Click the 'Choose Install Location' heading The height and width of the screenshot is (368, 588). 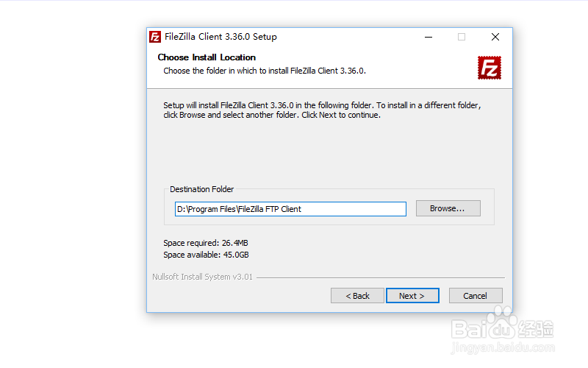pyautogui.click(x=207, y=57)
